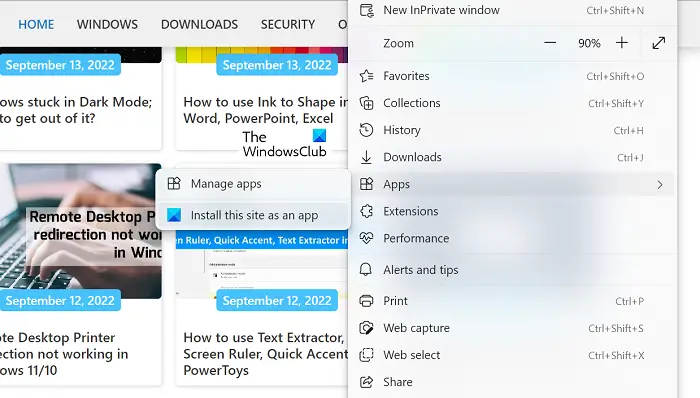
Task: Choose Share from the menu
Action: coord(512,382)
